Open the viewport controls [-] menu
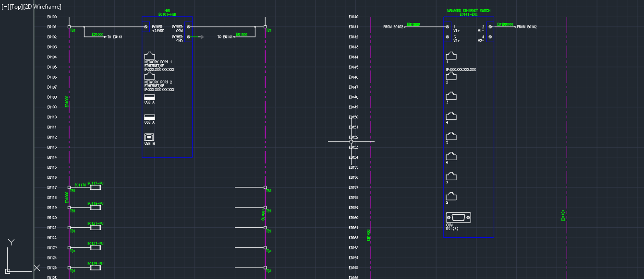Viewport: 644px width, 279px height. (x=6, y=7)
